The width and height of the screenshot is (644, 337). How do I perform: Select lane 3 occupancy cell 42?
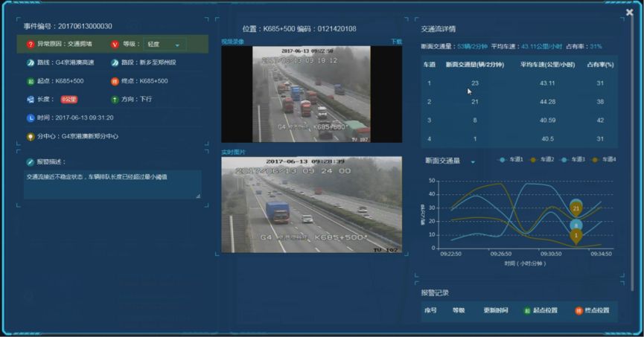(x=600, y=121)
